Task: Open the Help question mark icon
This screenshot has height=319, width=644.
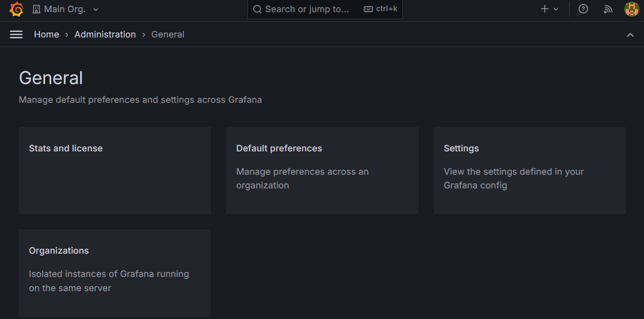Action: point(583,9)
